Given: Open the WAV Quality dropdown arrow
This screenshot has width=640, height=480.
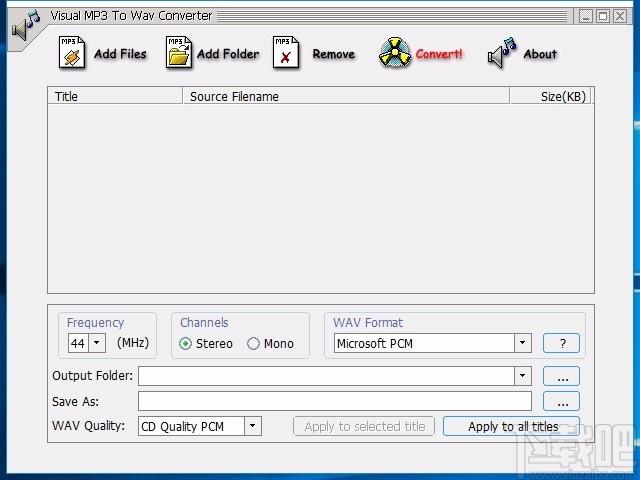Looking at the screenshot, I should pos(253,426).
